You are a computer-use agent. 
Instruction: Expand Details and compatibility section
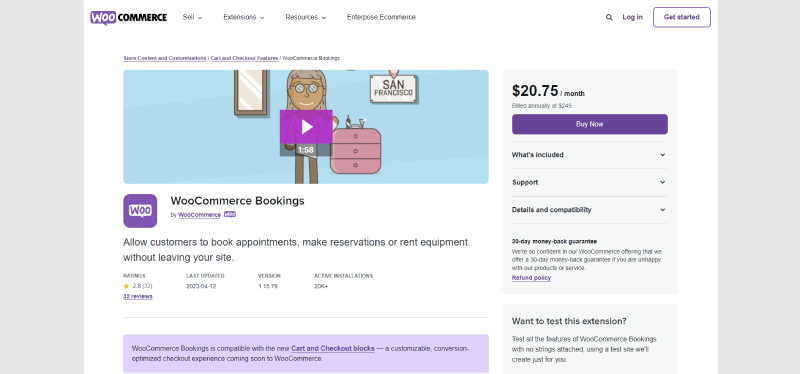(590, 210)
